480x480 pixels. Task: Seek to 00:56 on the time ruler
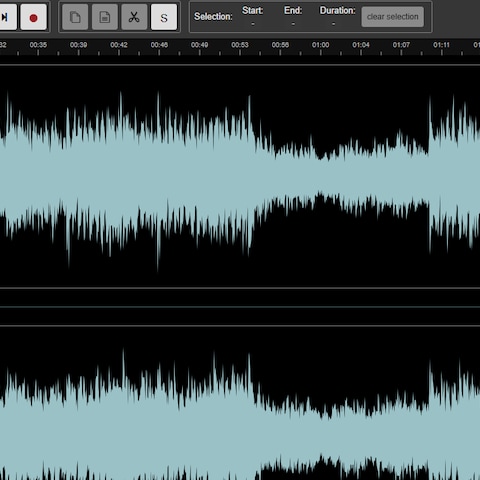tap(280, 45)
